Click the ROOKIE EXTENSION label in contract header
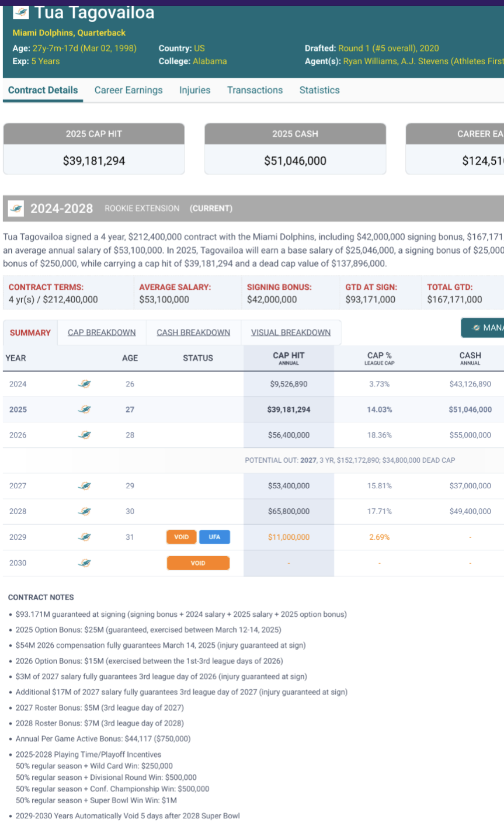This screenshot has height=826, width=504. coord(142,209)
